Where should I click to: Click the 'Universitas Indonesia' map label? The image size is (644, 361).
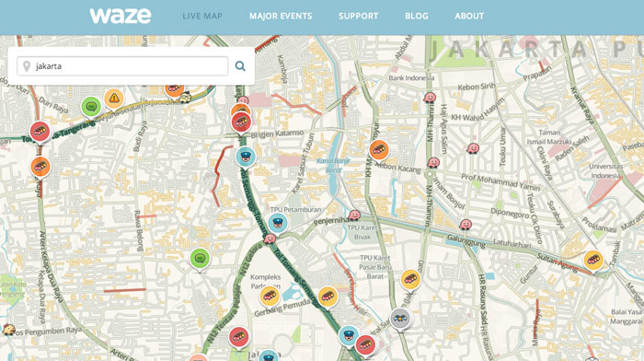(x=605, y=170)
